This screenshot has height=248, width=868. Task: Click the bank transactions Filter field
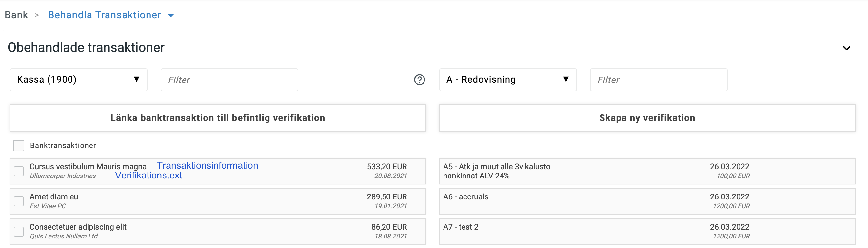point(229,80)
